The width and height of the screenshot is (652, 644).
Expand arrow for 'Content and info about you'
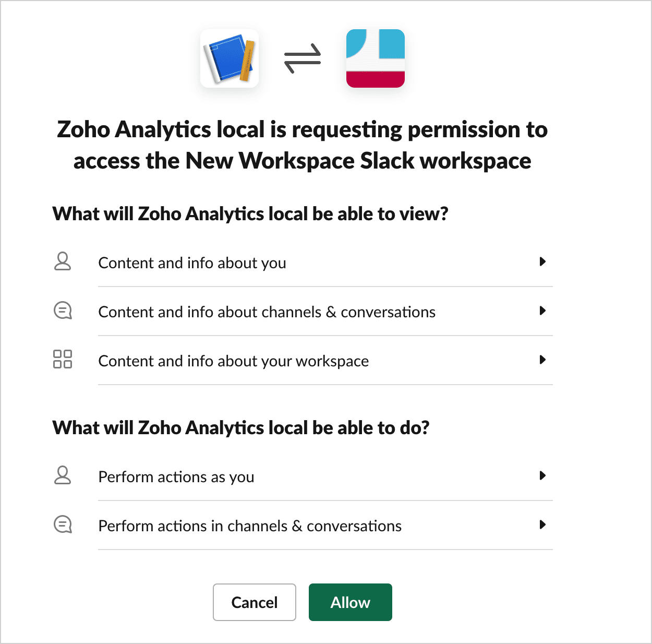pos(542,261)
